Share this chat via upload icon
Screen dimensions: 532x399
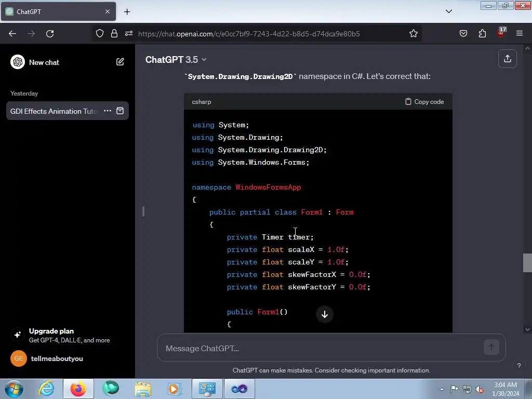click(507, 59)
